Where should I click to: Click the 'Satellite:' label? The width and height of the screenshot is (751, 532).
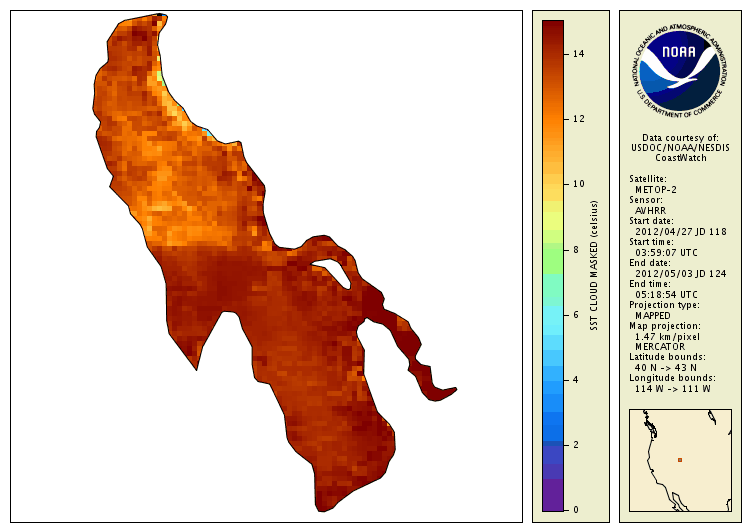click(x=648, y=179)
